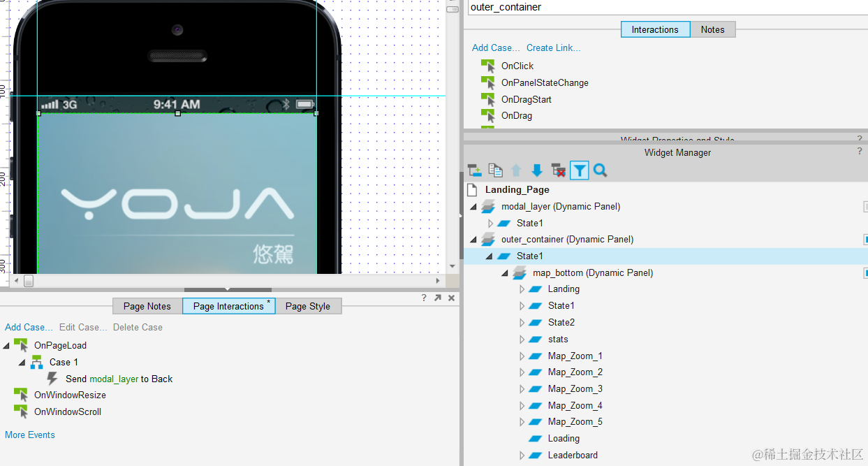Screen dimensions: 868x466
Task: Click the OnWindowScroll event icon
Action: [x=20, y=412]
